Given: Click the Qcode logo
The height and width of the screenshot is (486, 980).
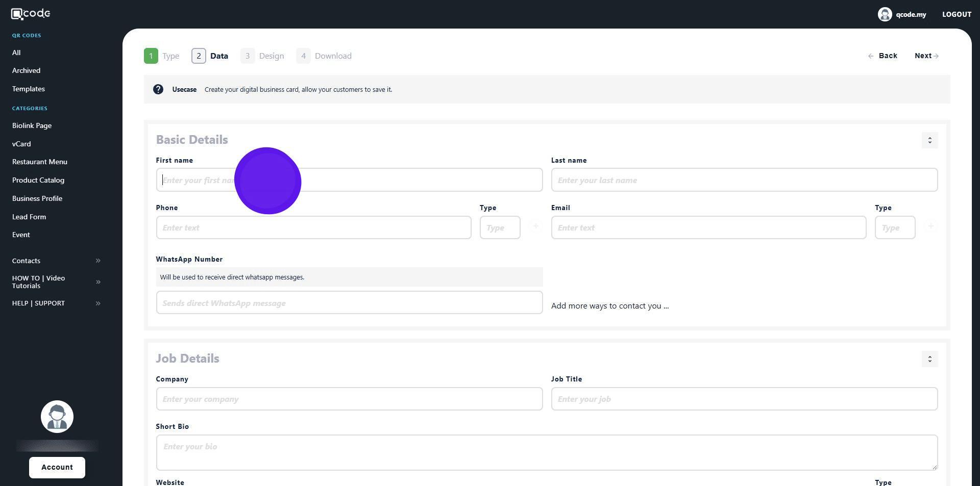Looking at the screenshot, I should coord(31,14).
